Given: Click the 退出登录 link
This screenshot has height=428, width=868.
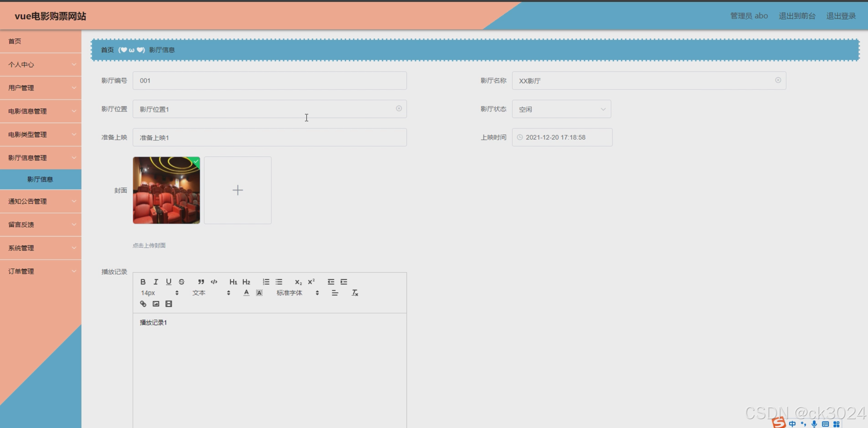Looking at the screenshot, I should [x=841, y=16].
